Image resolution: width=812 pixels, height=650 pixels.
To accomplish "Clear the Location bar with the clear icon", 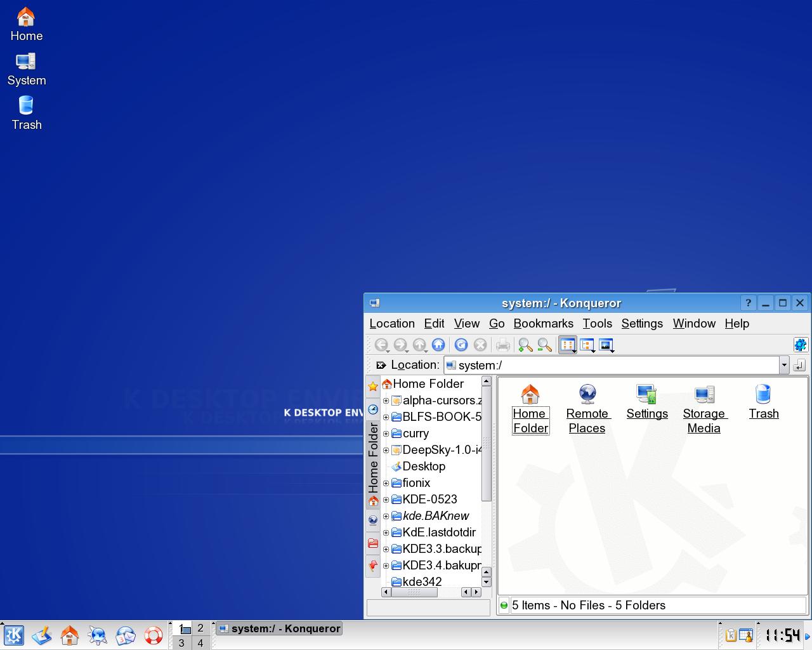I will pos(381,365).
